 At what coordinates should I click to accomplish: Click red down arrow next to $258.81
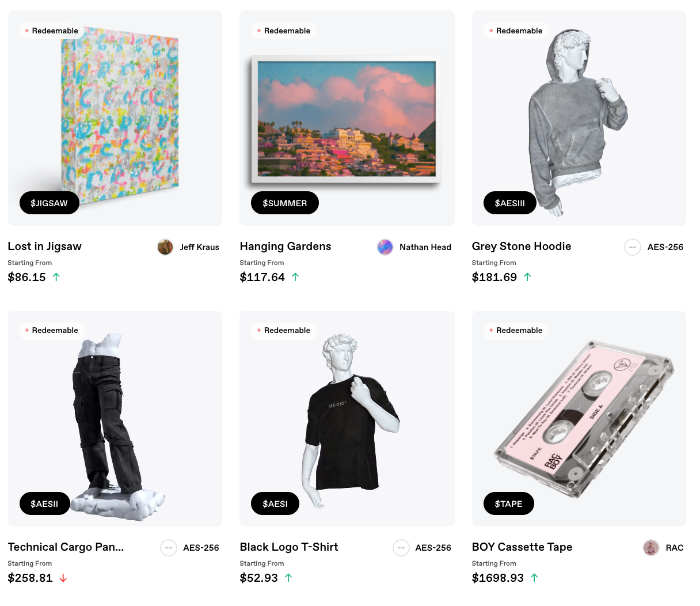[x=63, y=578]
